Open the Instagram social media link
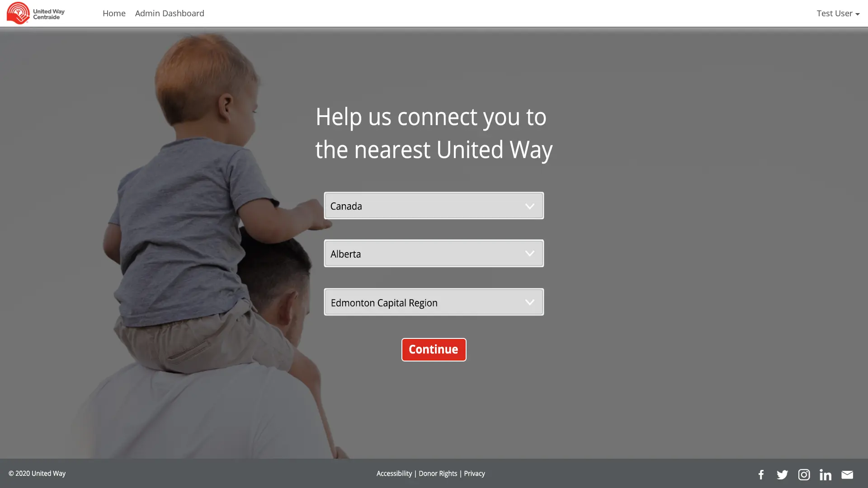This screenshot has height=488, width=868. [804, 474]
